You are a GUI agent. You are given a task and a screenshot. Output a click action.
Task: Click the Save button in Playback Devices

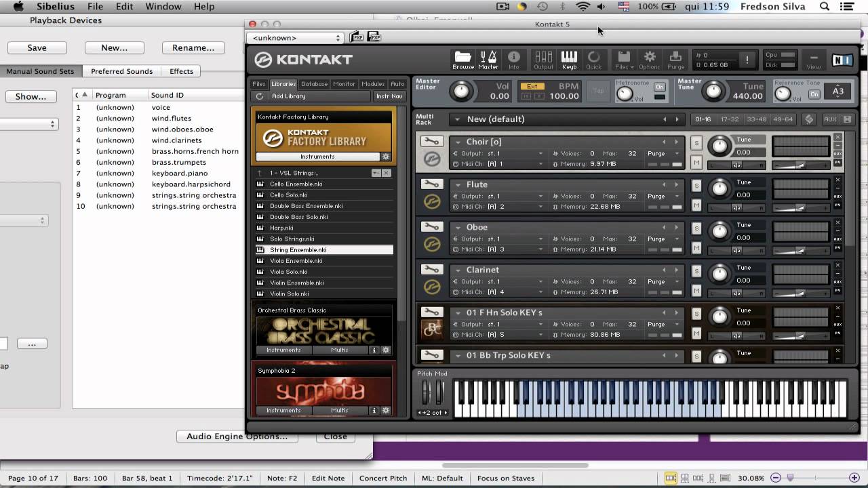[x=37, y=48]
